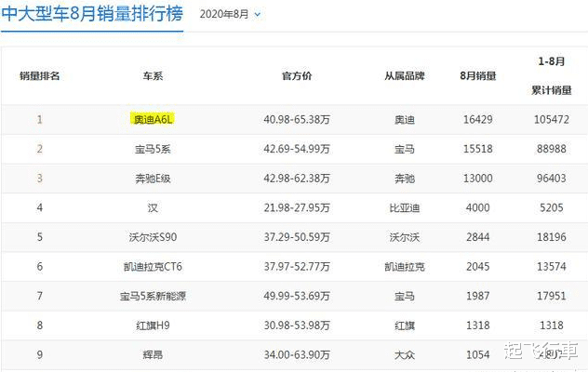This screenshot has height=372, width=588.
Task: Open the 红旗H9 car series link
Action: [x=153, y=325]
